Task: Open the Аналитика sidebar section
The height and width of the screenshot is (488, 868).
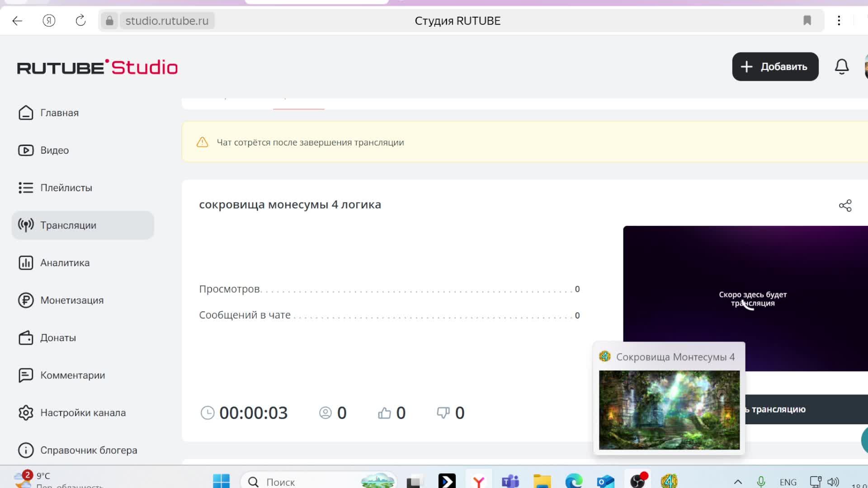Action: click(83, 263)
